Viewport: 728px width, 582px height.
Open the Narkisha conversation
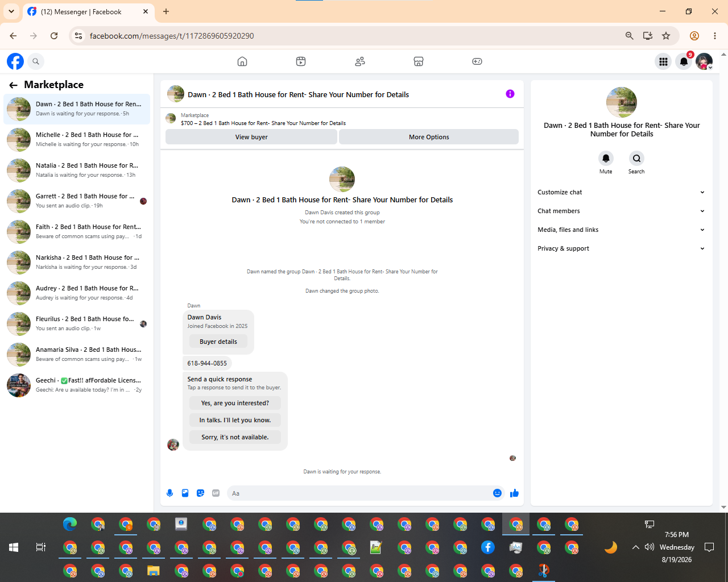tap(77, 262)
